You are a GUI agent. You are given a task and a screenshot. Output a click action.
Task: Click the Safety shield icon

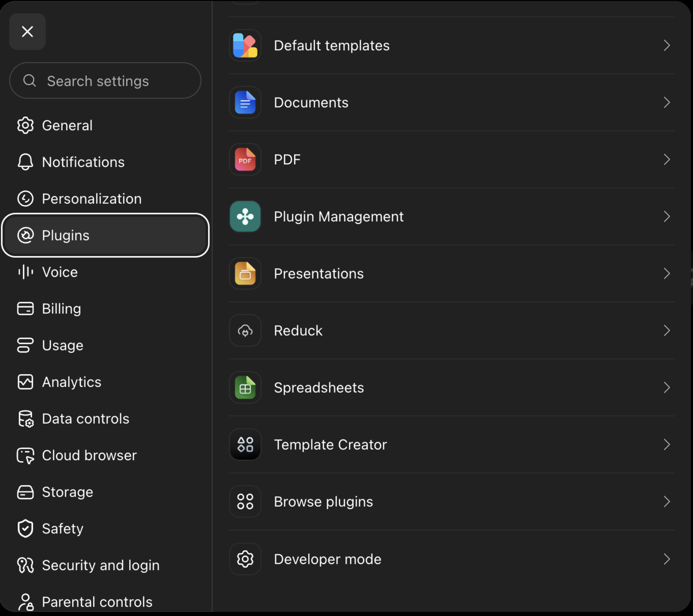click(x=25, y=529)
